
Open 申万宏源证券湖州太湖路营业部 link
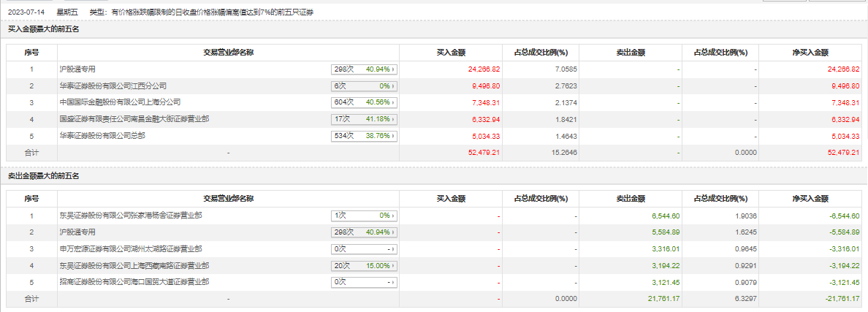pos(131,248)
